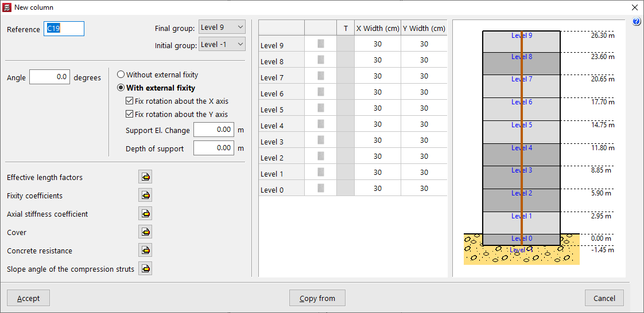
Task: Open the Cover settings icon
Action: 145,232
